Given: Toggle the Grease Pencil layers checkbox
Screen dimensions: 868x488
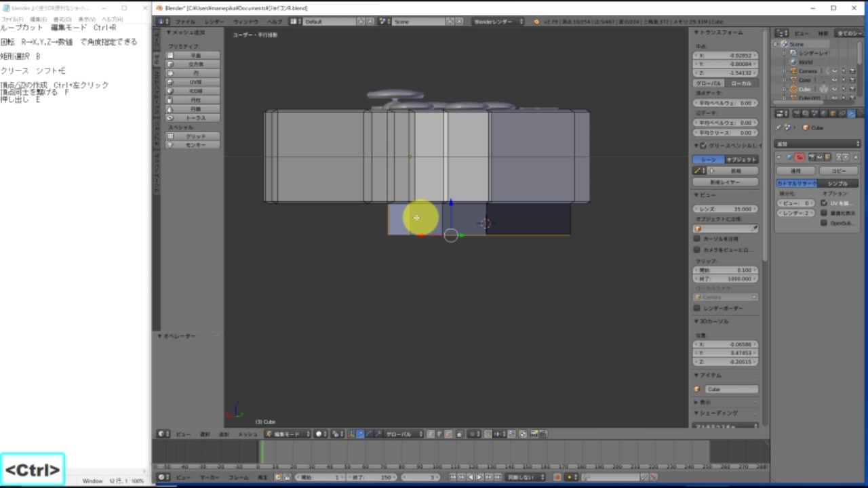Looking at the screenshot, I should point(703,146).
